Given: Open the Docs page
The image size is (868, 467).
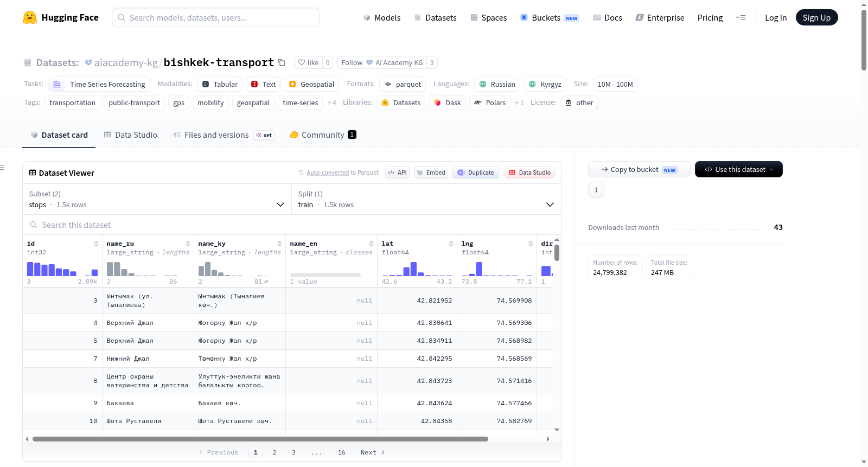Looking at the screenshot, I should (608, 17).
